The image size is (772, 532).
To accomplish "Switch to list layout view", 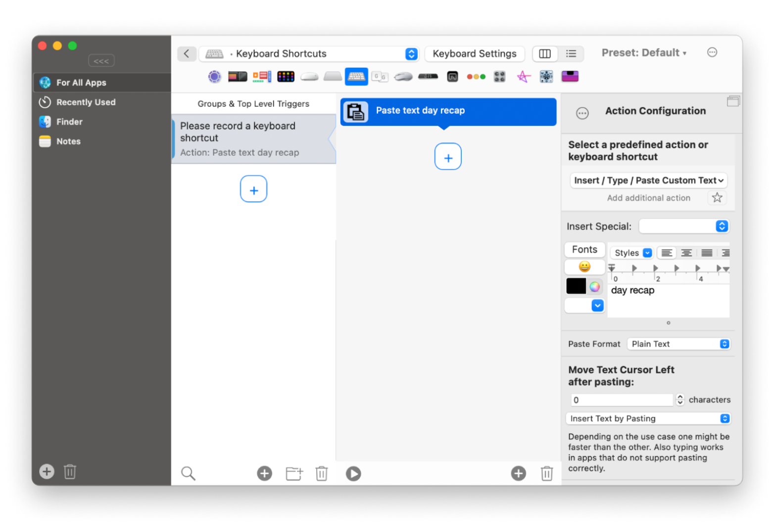I will tap(571, 54).
